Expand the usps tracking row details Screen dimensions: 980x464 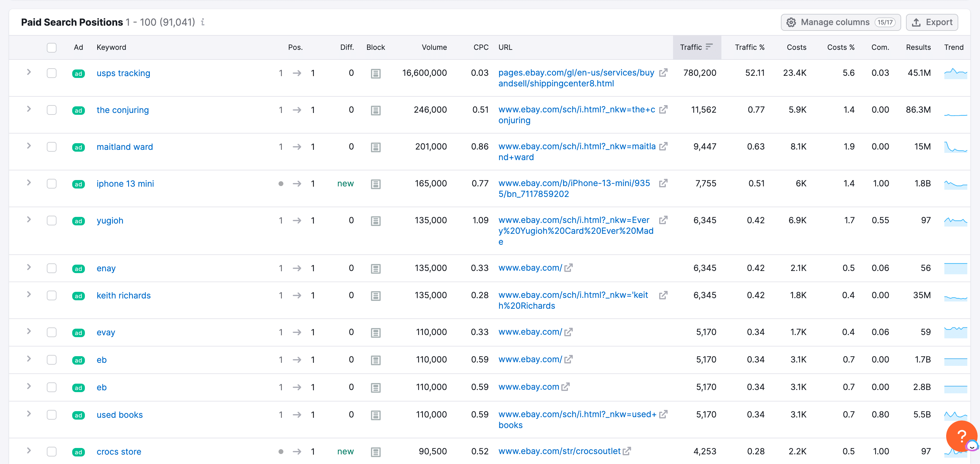point(29,72)
